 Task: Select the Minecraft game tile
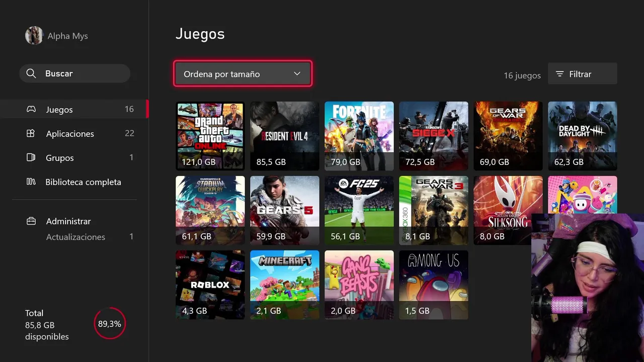[285, 285]
